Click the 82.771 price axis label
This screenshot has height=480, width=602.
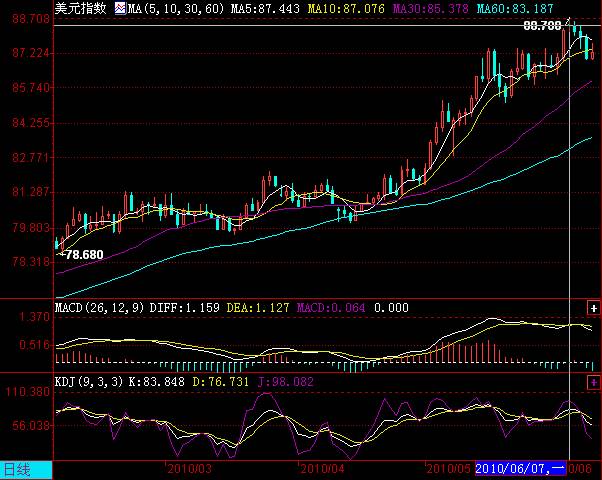[31, 157]
